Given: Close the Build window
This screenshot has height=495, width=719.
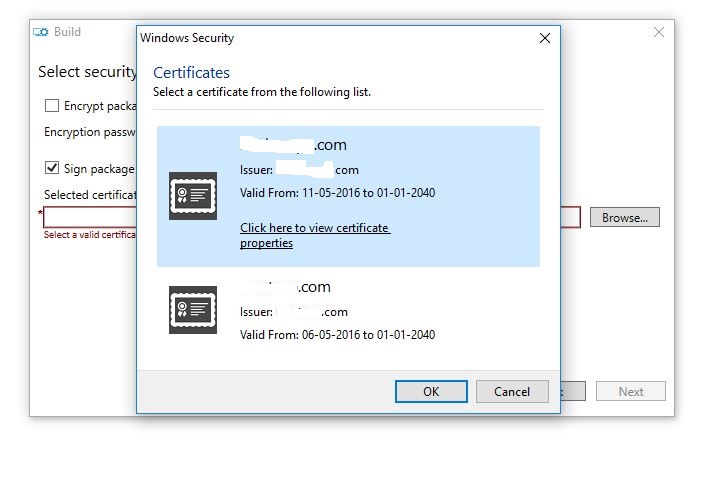Looking at the screenshot, I should click(659, 32).
